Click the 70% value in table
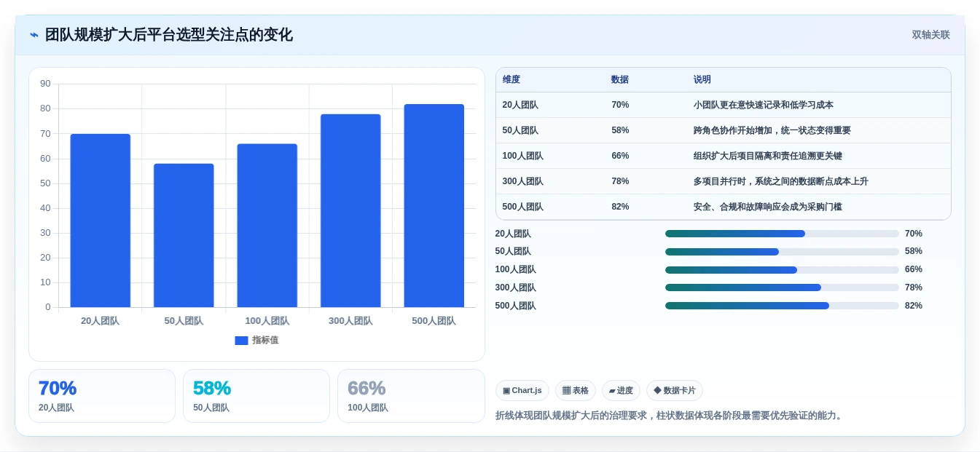The width and height of the screenshot is (980, 452). (x=620, y=106)
